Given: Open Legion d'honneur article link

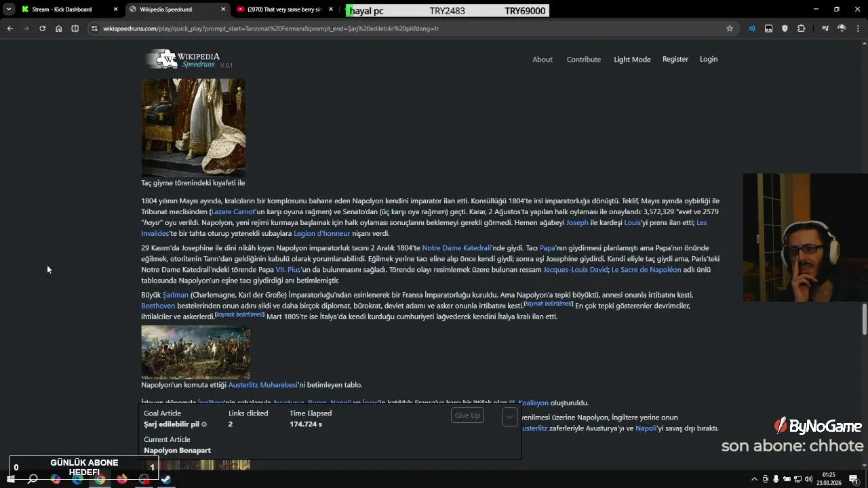Looking at the screenshot, I should 321,233.
